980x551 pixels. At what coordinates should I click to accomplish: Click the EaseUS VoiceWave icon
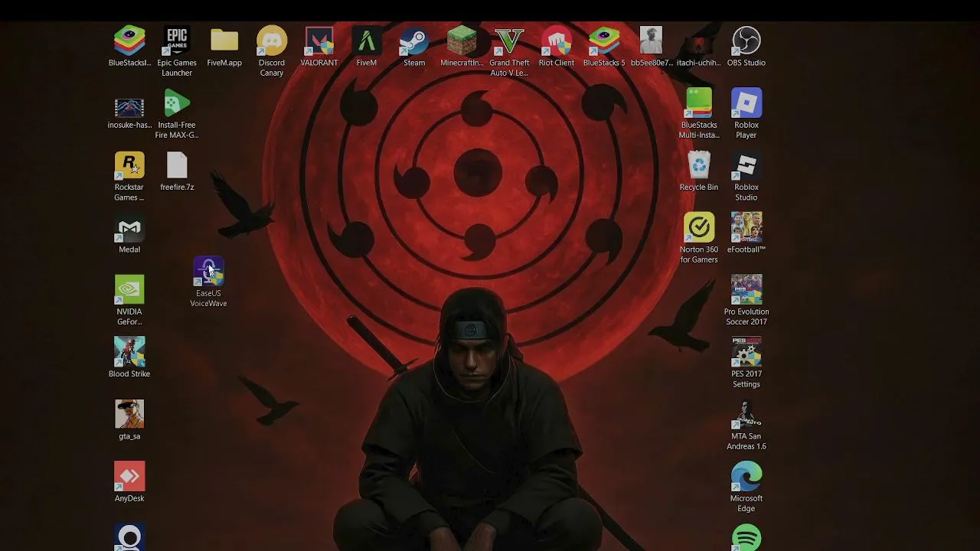[208, 272]
